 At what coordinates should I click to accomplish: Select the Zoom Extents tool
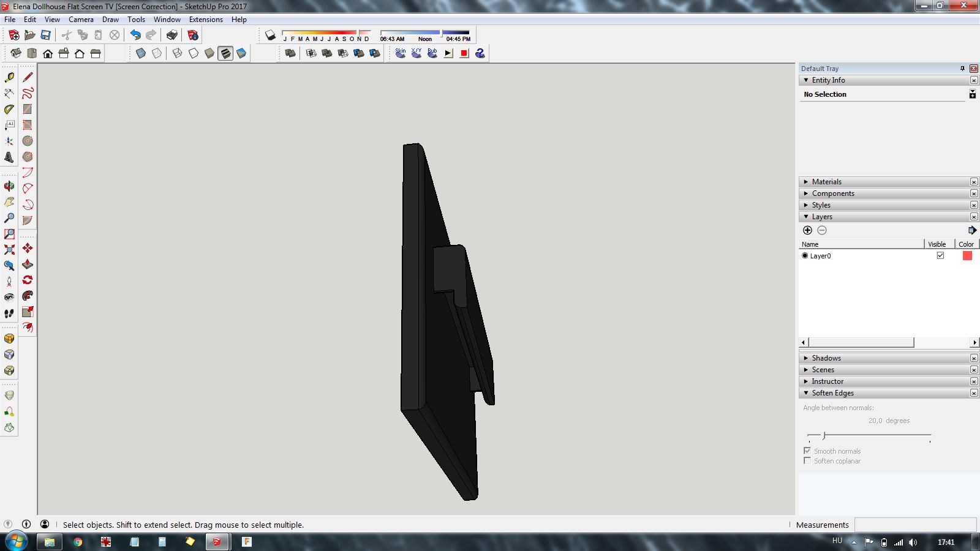coord(9,249)
